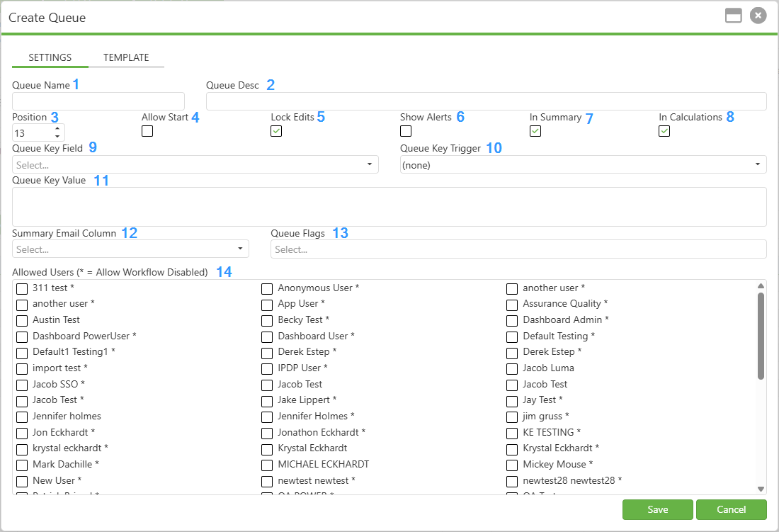
Task: Check the New User checkbox
Action: point(22,481)
